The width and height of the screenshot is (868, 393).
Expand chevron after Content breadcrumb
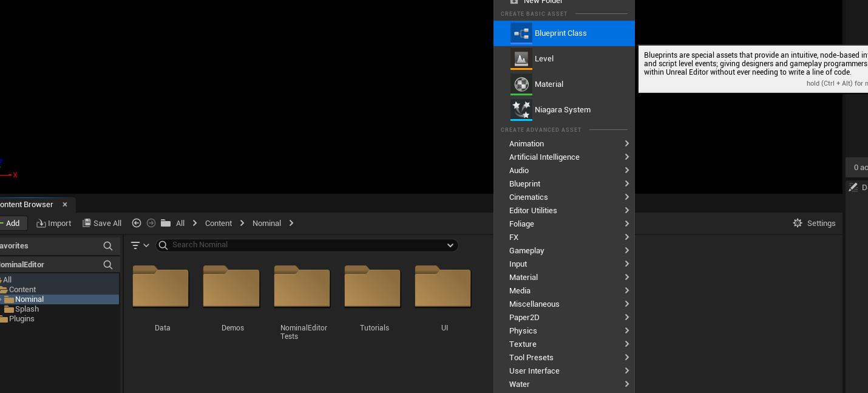point(242,224)
